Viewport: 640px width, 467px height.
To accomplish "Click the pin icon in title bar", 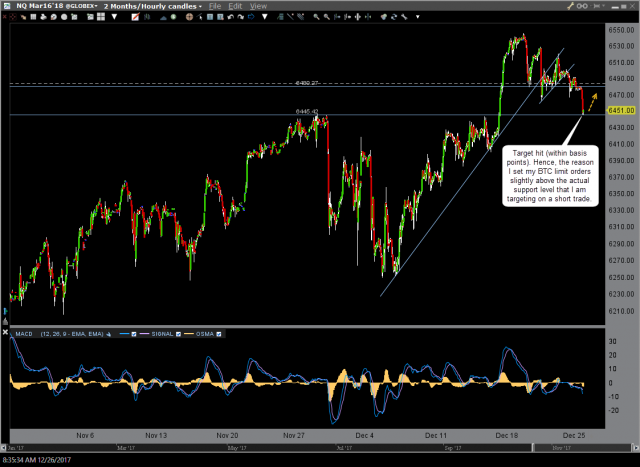I will [x=597, y=6].
